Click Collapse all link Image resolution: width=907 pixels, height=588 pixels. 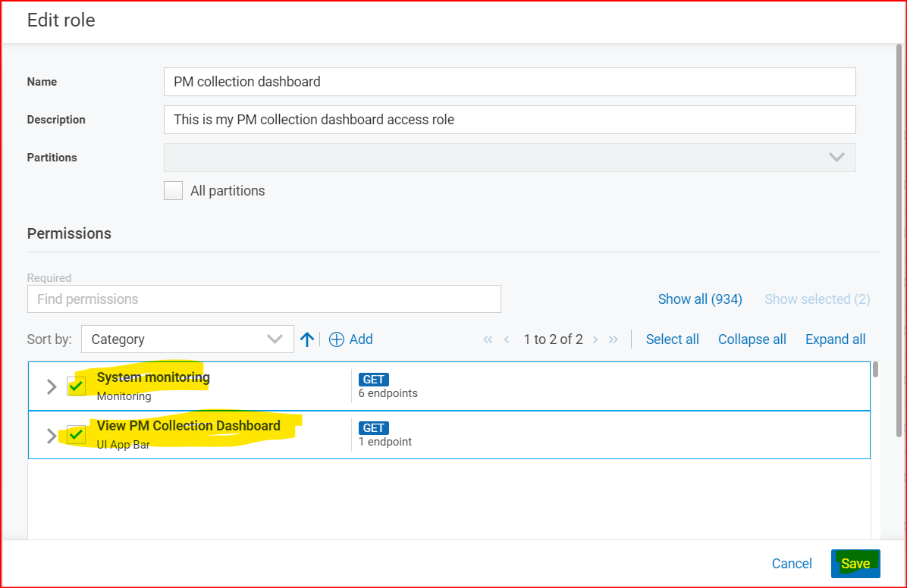coord(752,339)
